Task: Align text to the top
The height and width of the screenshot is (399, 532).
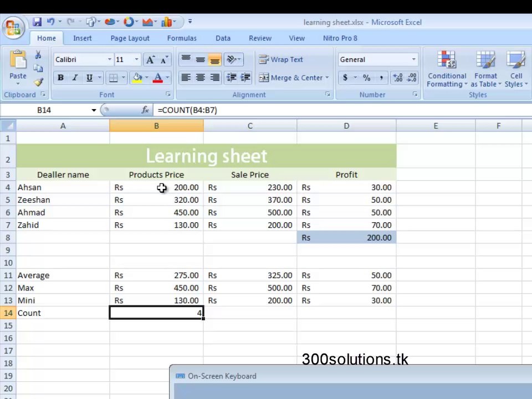Action: click(186, 60)
